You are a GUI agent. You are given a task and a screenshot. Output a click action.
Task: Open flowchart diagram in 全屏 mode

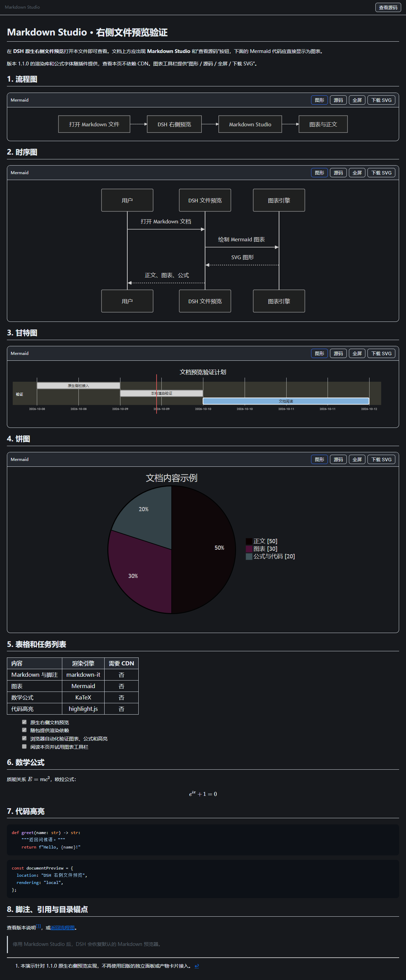pyautogui.click(x=357, y=100)
